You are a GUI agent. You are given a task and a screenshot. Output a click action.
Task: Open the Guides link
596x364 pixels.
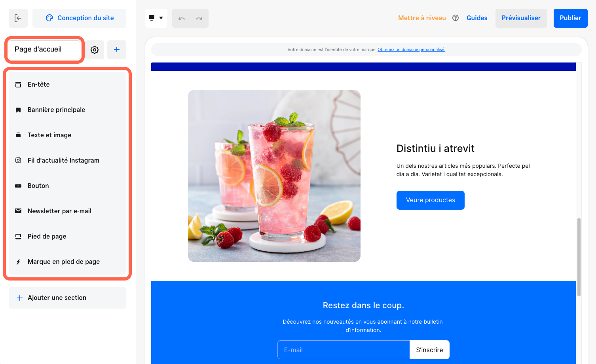tap(477, 18)
